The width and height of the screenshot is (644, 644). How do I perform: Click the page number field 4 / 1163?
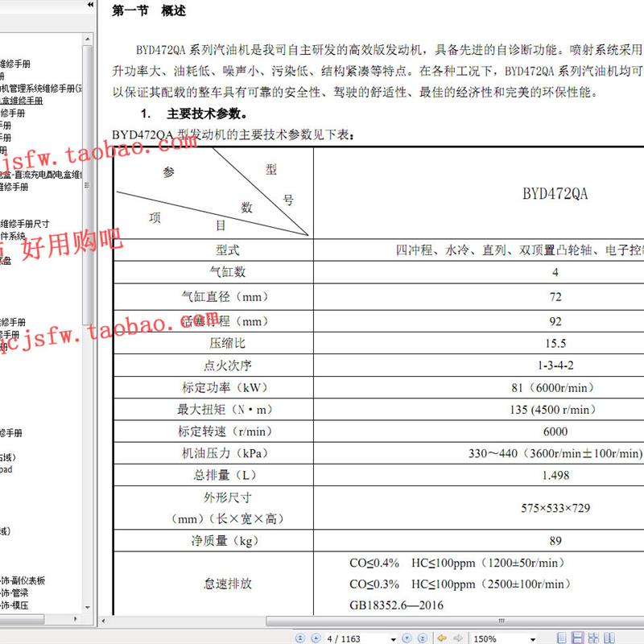coord(356,638)
